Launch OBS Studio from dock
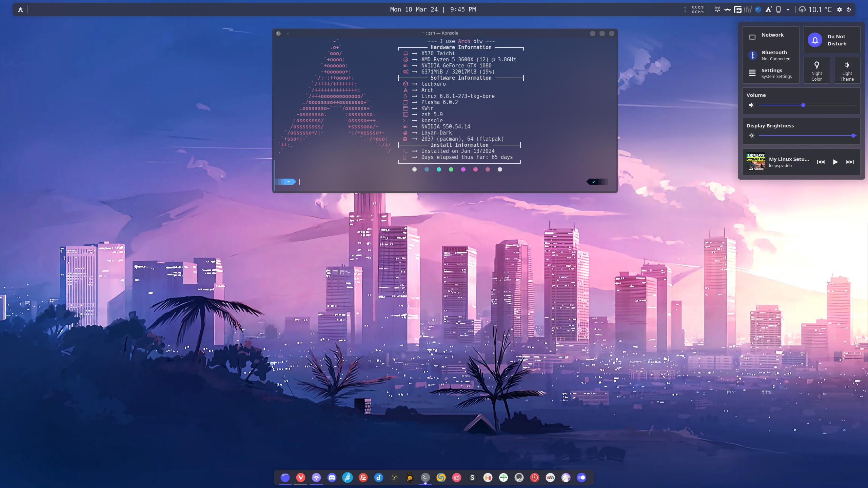 pos(394,477)
